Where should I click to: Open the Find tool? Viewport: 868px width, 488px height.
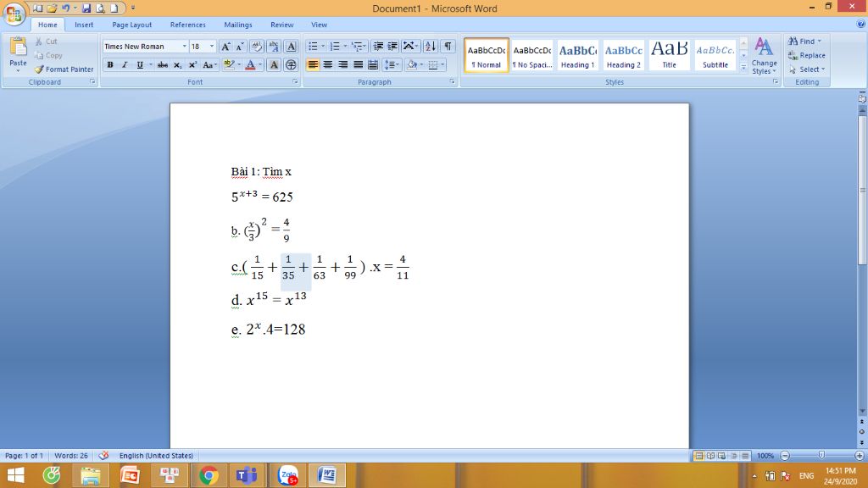[805, 42]
